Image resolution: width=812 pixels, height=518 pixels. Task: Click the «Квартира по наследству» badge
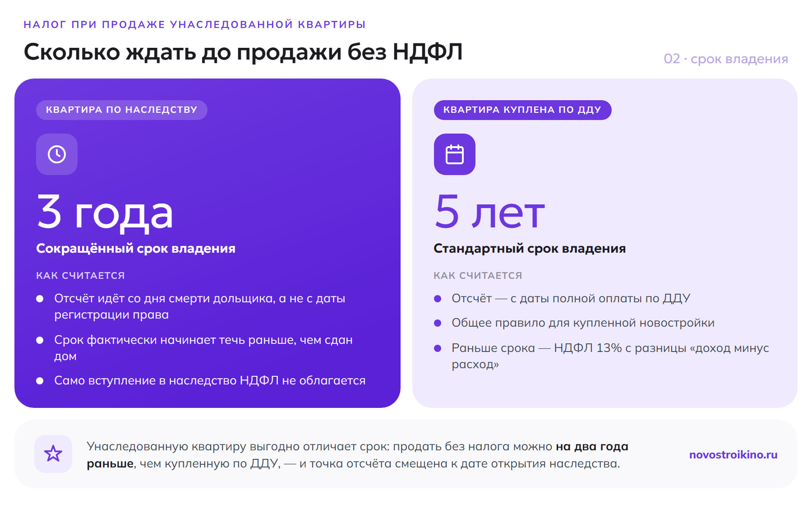122,110
